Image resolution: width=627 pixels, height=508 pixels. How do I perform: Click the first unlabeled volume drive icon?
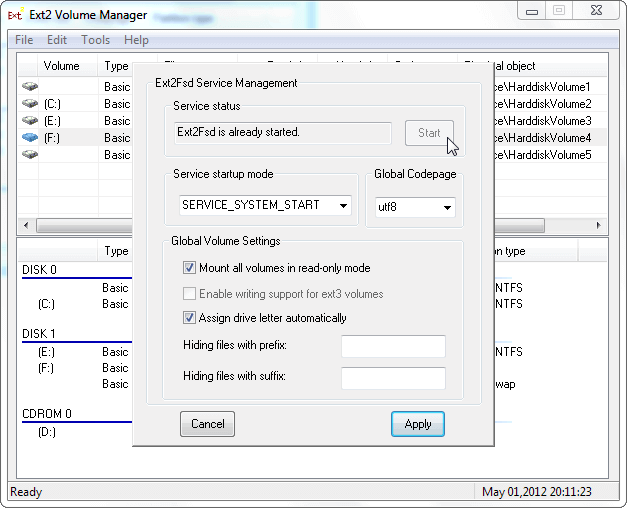(x=30, y=87)
